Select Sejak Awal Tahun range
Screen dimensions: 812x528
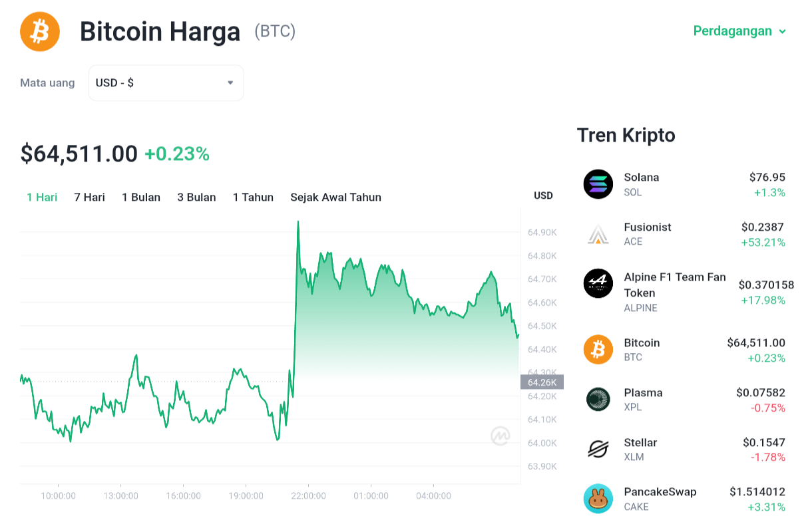click(335, 198)
